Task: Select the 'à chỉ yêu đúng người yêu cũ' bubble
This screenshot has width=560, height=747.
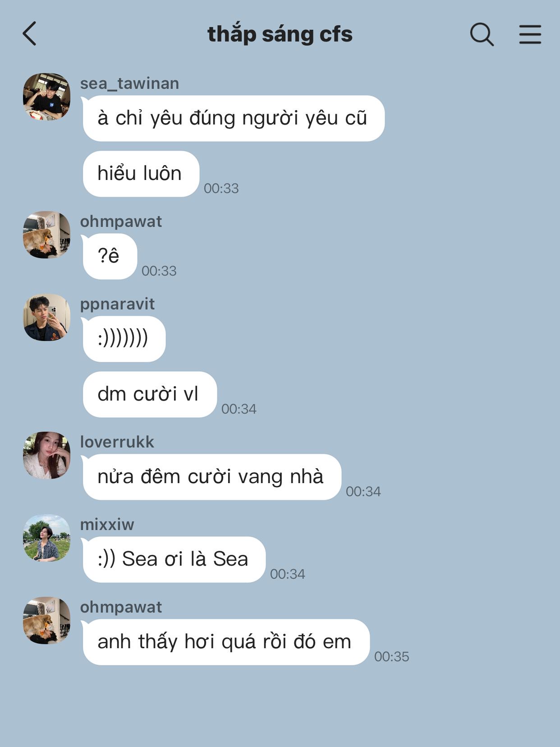Action: 233,118
